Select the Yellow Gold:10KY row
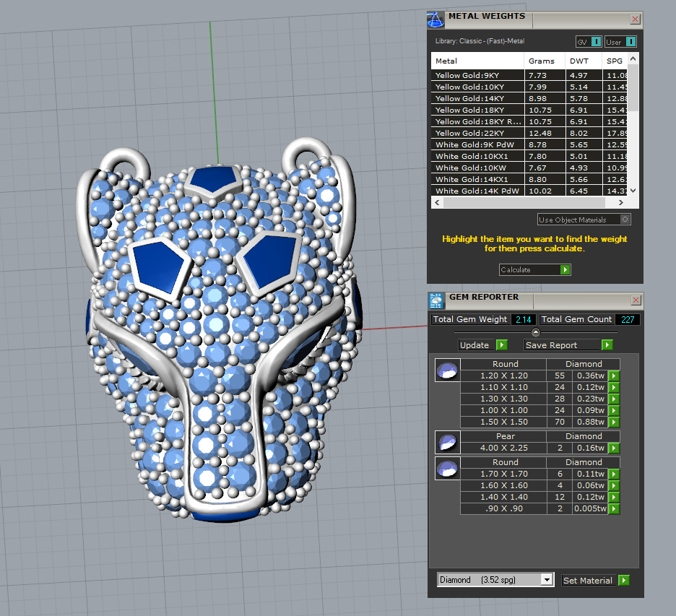The image size is (676, 616). click(529, 87)
